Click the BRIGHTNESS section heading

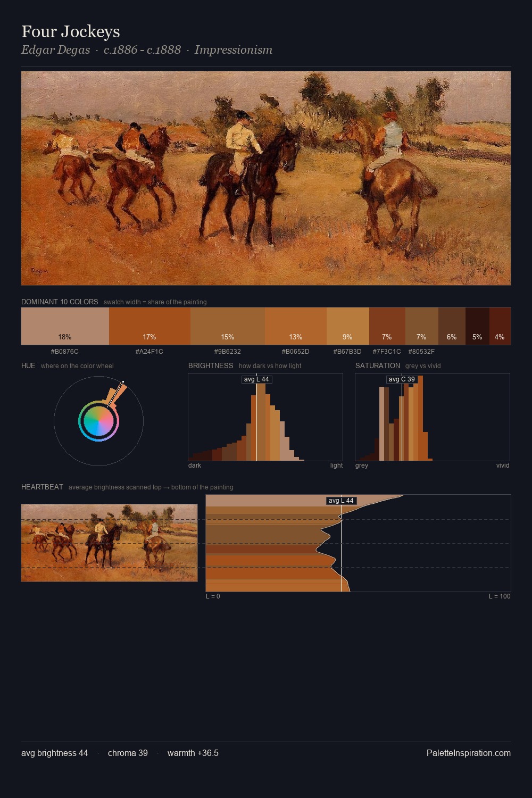(x=211, y=365)
